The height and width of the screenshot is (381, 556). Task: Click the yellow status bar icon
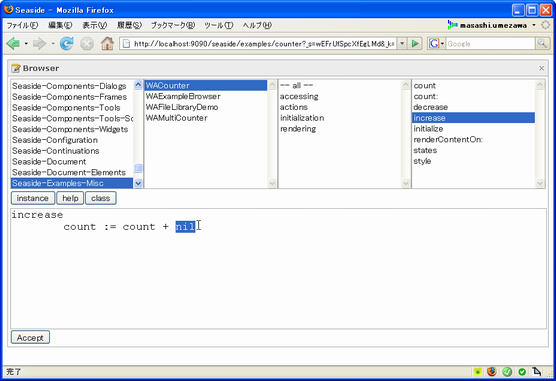(478, 372)
